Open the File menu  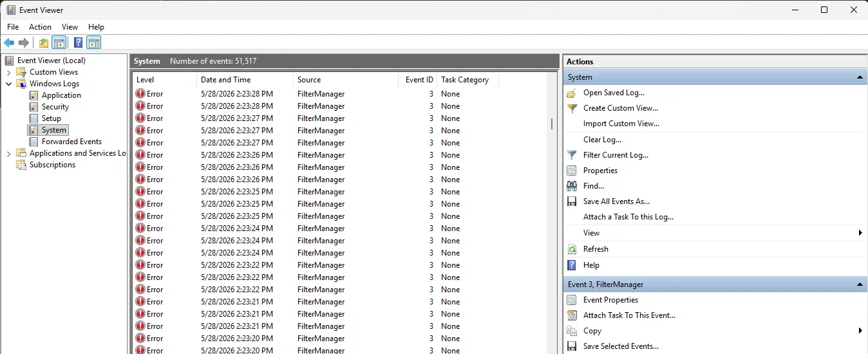point(13,27)
